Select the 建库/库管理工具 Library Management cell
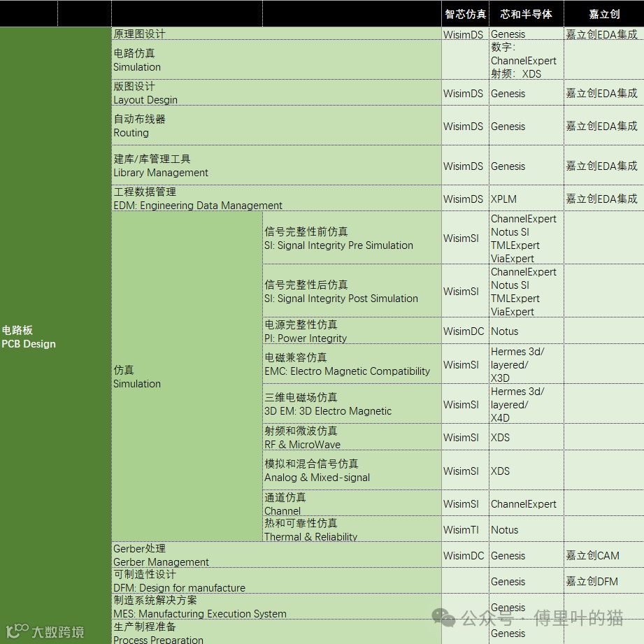 276,166
